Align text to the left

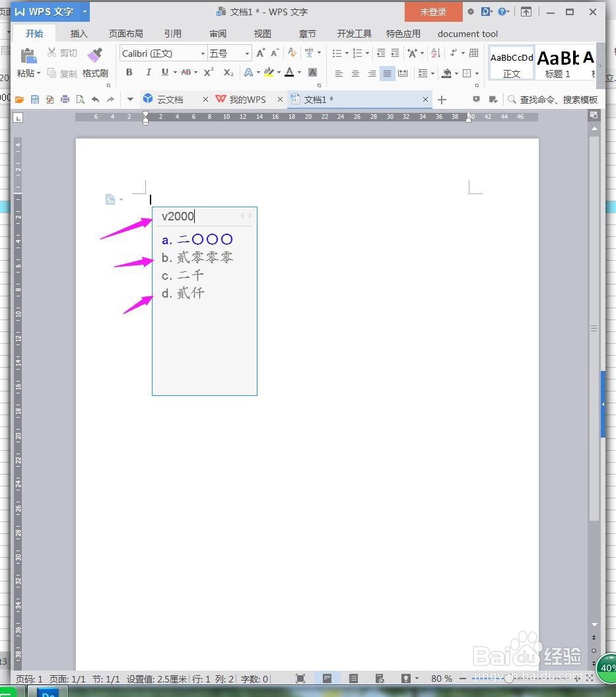coord(339,73)
